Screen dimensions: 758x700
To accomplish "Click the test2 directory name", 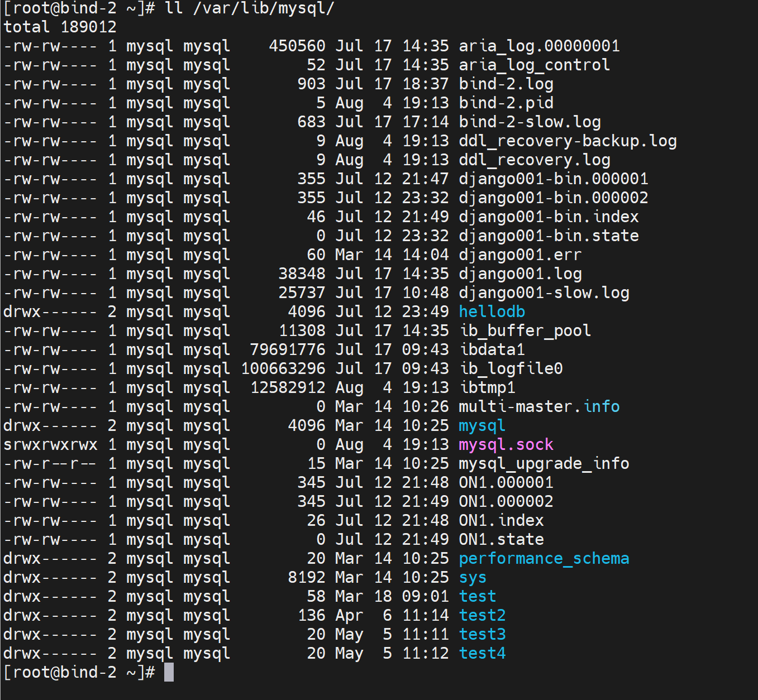I will tap(482, 616).
